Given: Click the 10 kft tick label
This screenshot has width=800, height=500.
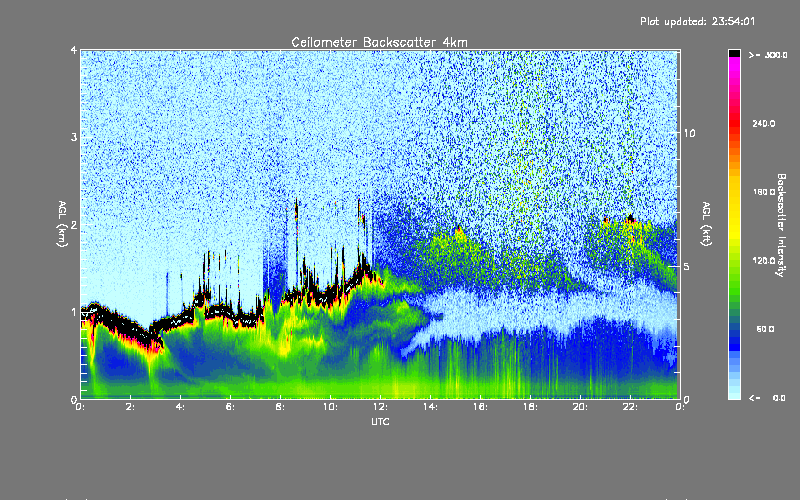Looking at the screenshot, I should pos(689,133).
